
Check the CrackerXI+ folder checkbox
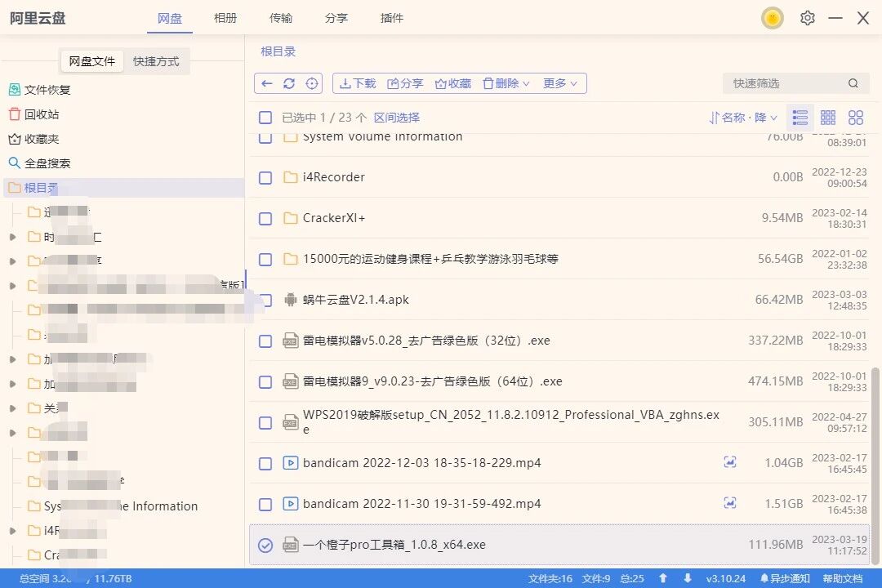(265, 218)
